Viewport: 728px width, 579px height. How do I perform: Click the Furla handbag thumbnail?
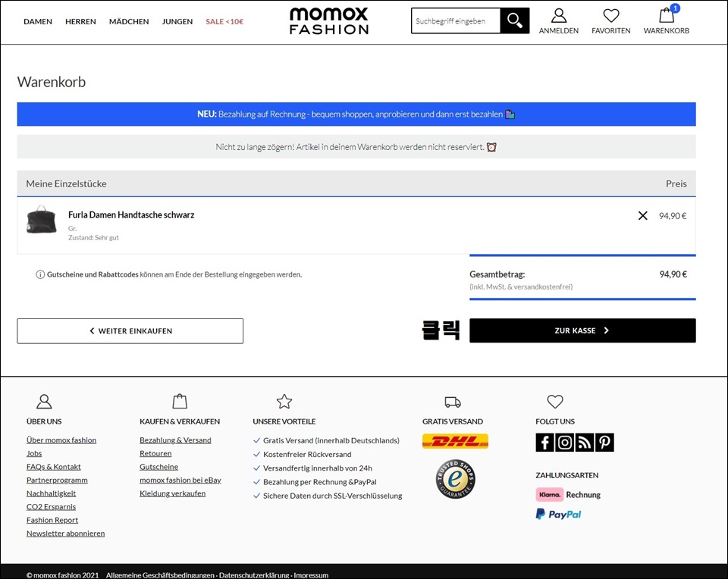point(41,220)
